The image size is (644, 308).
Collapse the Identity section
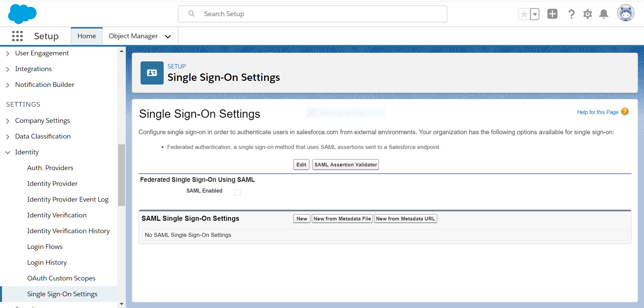tap(8, 152)
